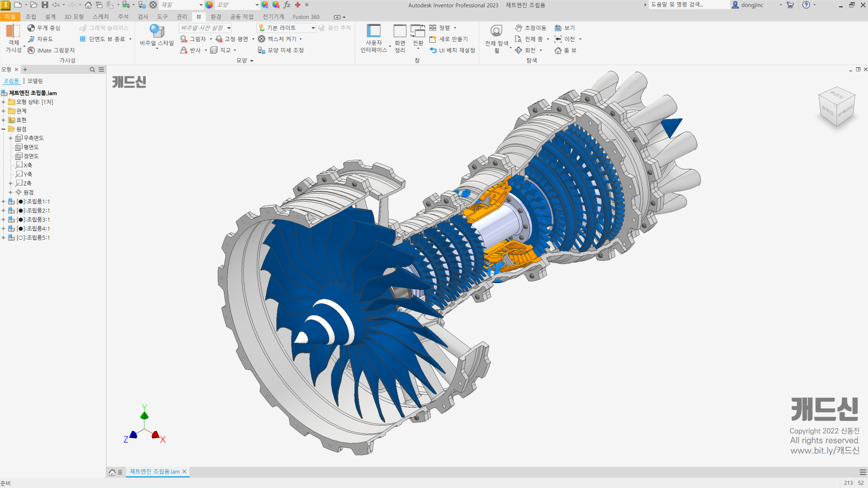Toggle 반사 reflections option
The height and width of the screenshot is (488, 868).
tap(191, 50)
